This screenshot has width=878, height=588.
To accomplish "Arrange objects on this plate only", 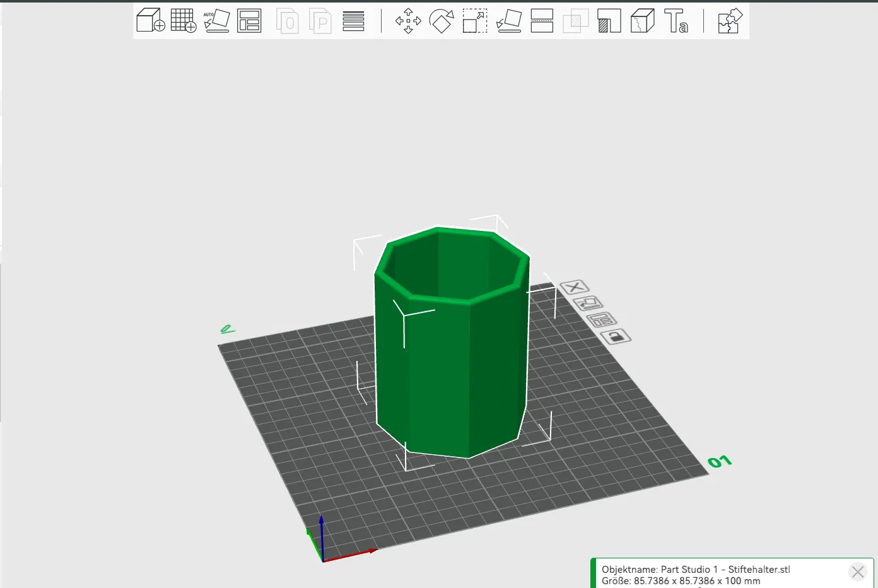I will (602, 320).
